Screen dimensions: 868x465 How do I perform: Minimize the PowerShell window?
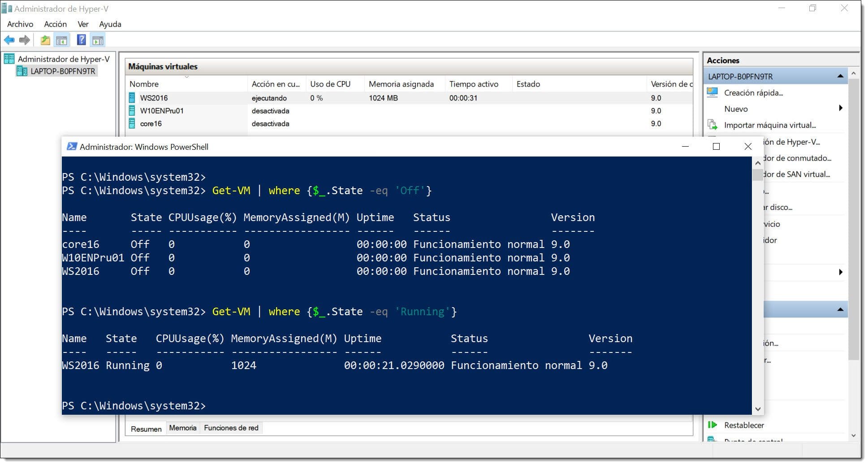click(x=685, y=147)
